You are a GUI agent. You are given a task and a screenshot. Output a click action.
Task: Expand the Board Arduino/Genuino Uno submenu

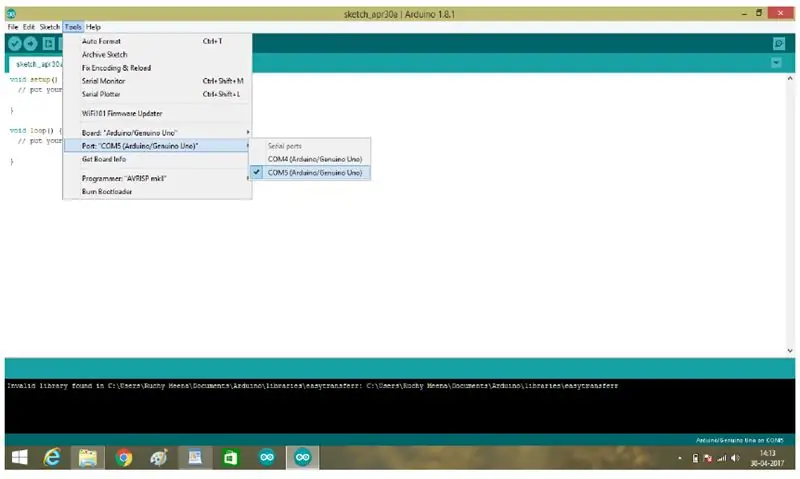(x=157, y=133)
